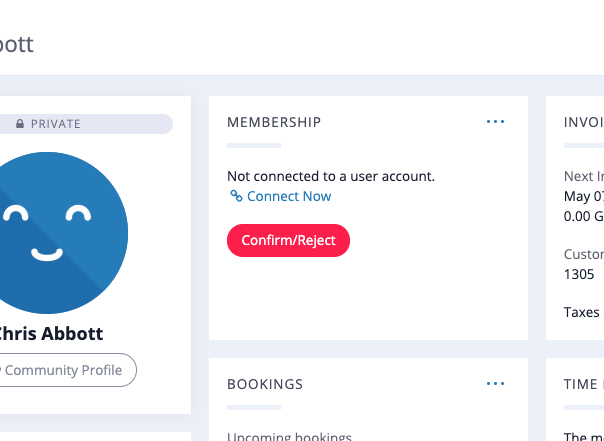Click the Taxes label in the Invoice card
This screenshot has width=604, height=441.
[x=583, y=312]
